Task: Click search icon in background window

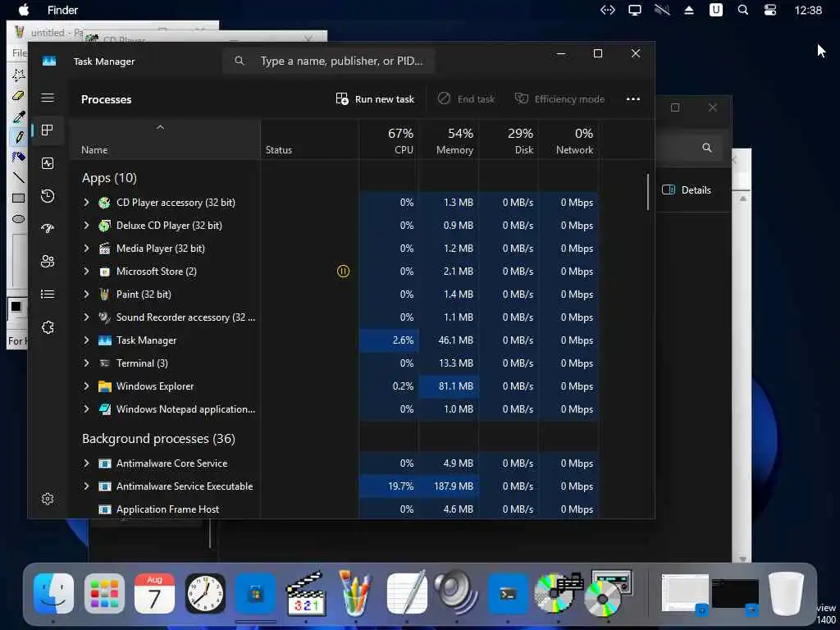Action: [706, 148]
